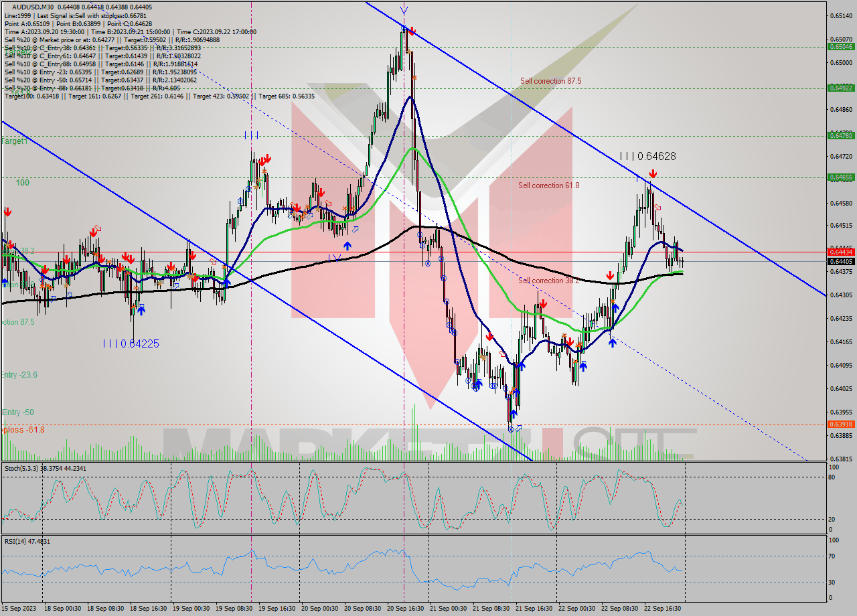
Task: Click the 'Sell %10 @ C_Entry88' line
Action: 100,64
